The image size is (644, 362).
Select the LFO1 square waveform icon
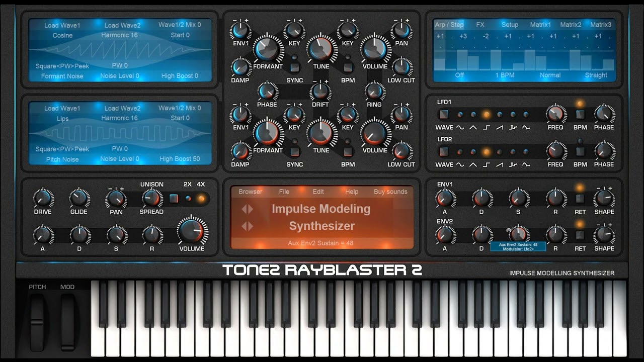(487, 127)
